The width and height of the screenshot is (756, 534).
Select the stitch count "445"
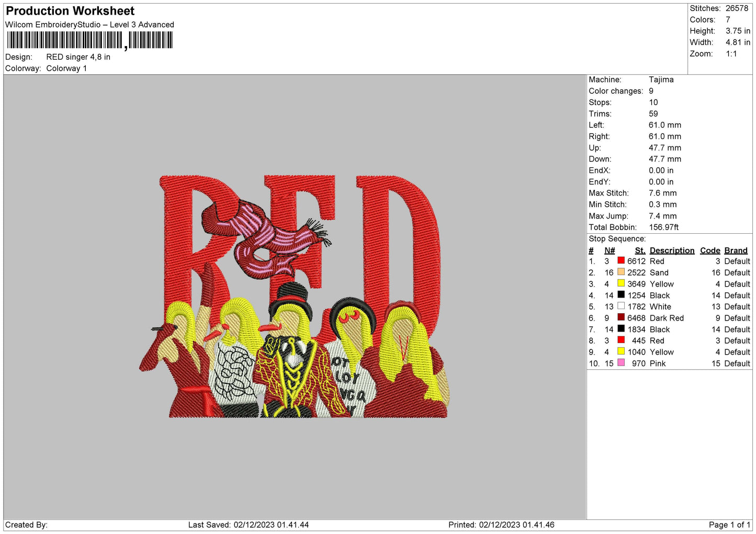click(639, 341)
